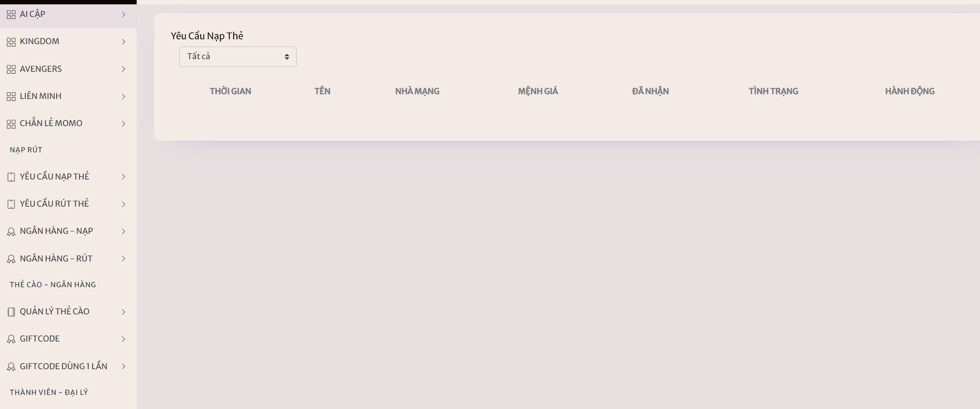
Task: Click the badge icon beside NGÂN HÀNG – RÚT
Action: coord(11,259)
